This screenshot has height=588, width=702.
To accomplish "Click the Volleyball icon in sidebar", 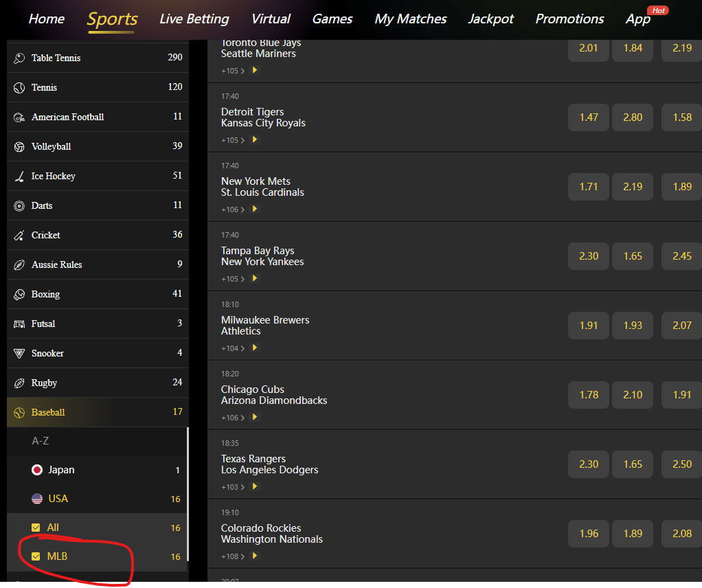I will tap(19, 147).
